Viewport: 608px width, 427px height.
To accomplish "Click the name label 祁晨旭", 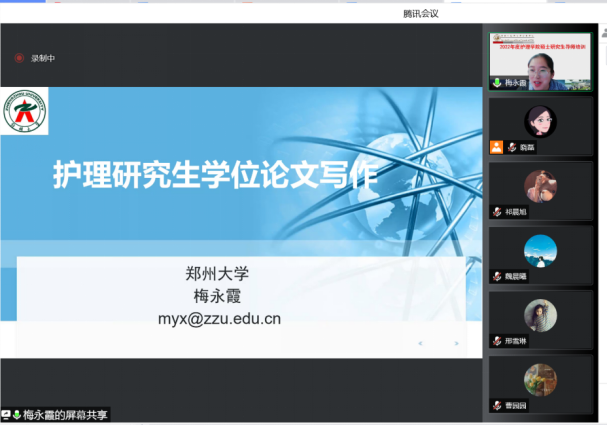I will click(x=516, y=212).
